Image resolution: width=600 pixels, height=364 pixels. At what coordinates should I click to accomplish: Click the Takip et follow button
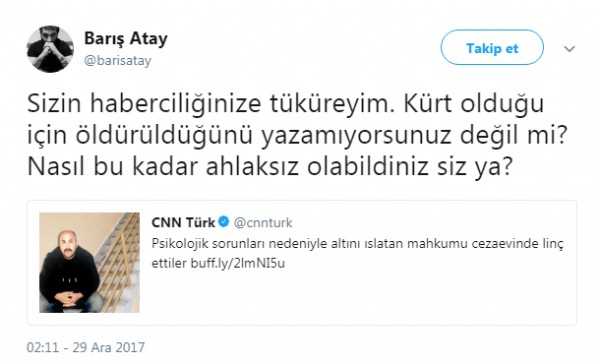(x=492, y=47)
